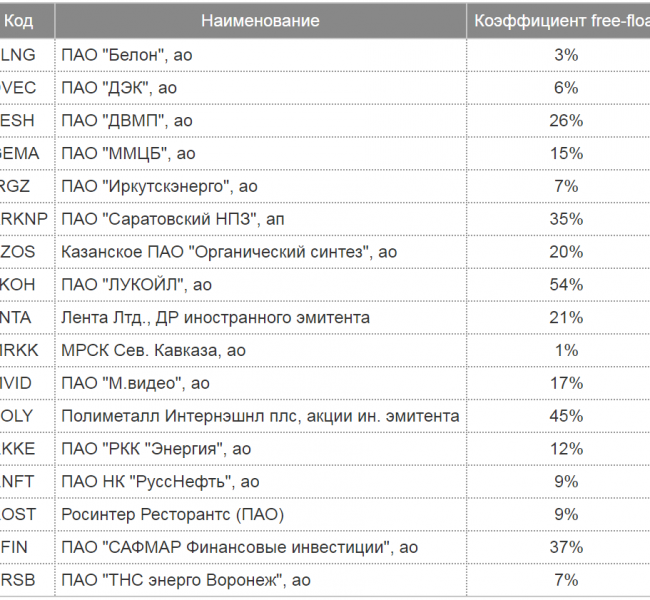
Task: Select the ПАО "ММЦБ", ао name
Action: (128, 153)
